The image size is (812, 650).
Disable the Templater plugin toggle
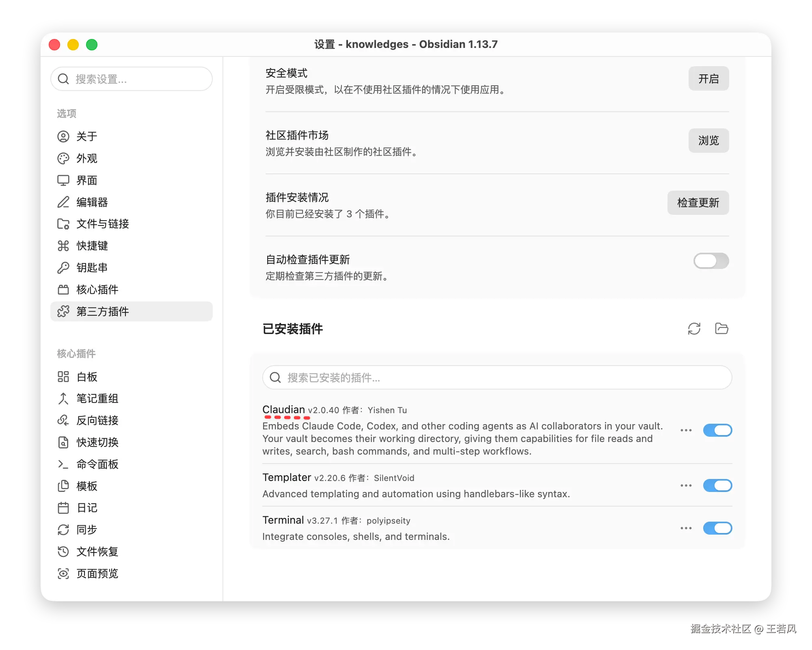(718, 485)
